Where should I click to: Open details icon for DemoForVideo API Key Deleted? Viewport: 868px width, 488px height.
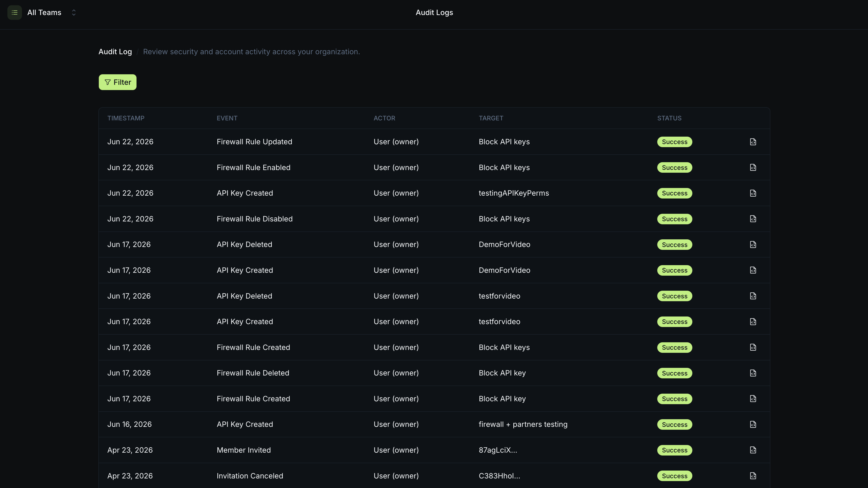tap(753, 245)
